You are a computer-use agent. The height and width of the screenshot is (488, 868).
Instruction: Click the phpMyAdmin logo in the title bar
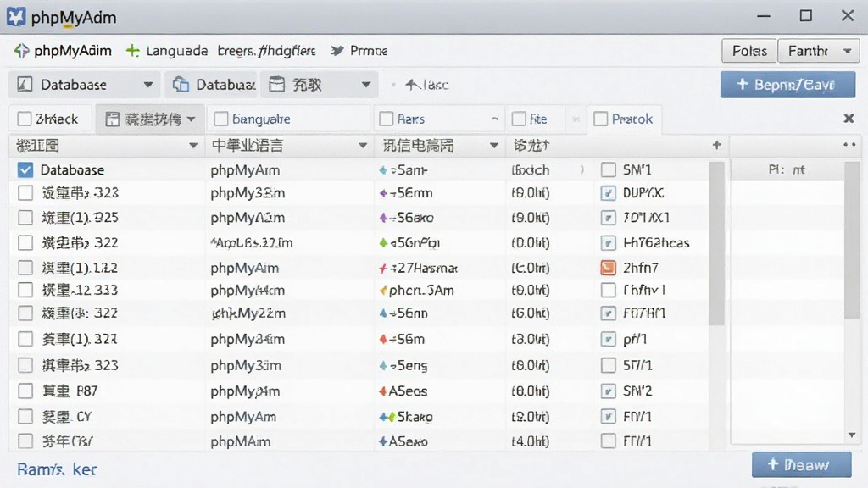16,17
